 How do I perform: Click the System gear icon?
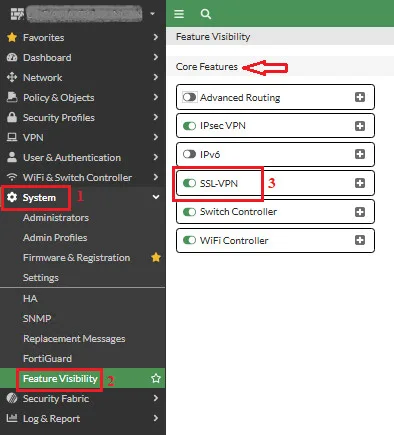click(x=12, y=197)
